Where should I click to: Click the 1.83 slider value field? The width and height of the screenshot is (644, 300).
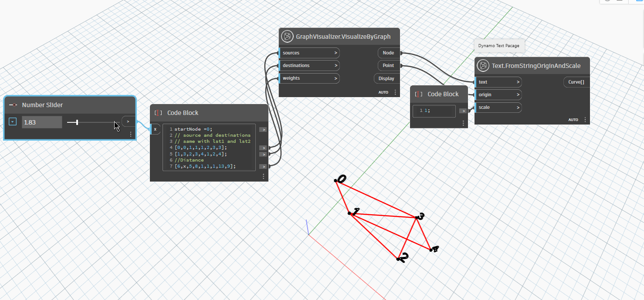42,122
